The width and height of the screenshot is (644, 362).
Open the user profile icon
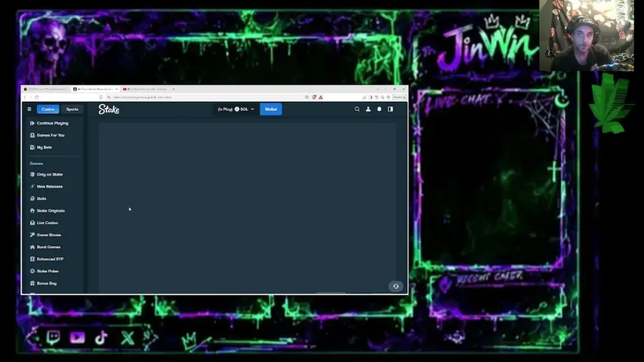368,109
